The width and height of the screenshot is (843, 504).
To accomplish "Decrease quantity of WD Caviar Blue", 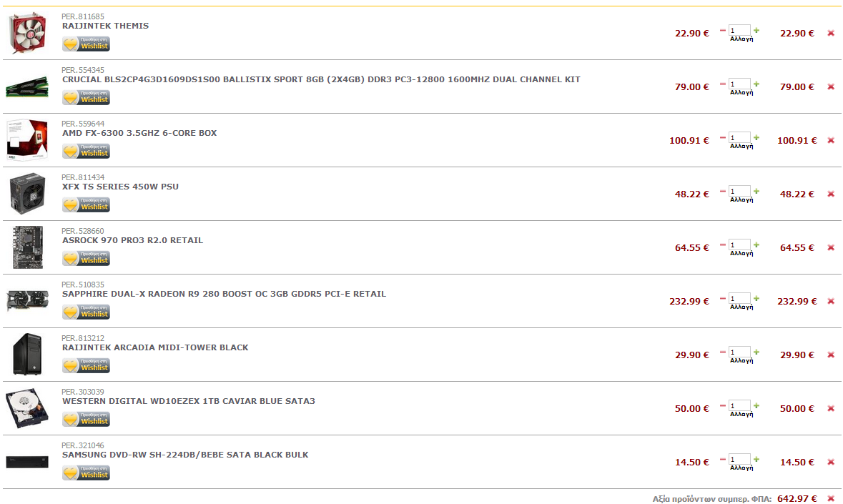I will coord(723,405).
